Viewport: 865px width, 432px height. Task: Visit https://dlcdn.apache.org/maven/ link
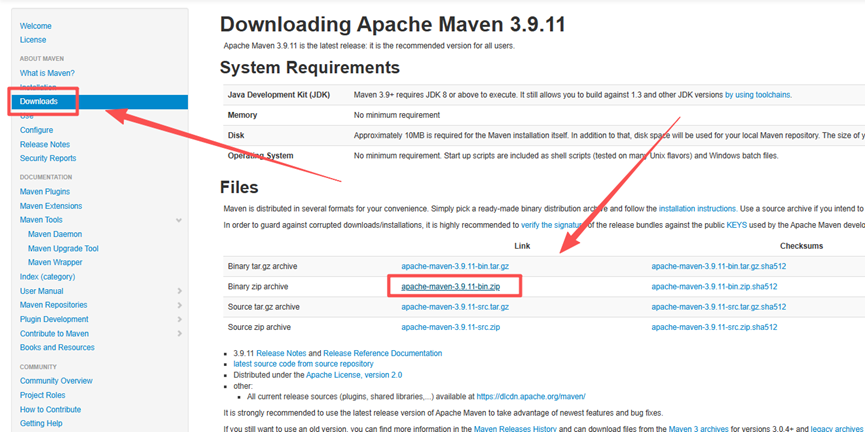[531, 397]
